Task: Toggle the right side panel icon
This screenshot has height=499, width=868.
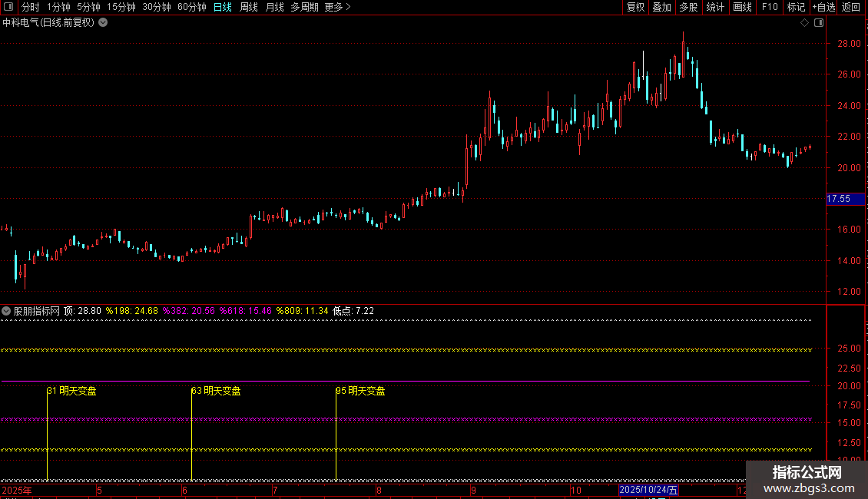Action: pos(819,23)
